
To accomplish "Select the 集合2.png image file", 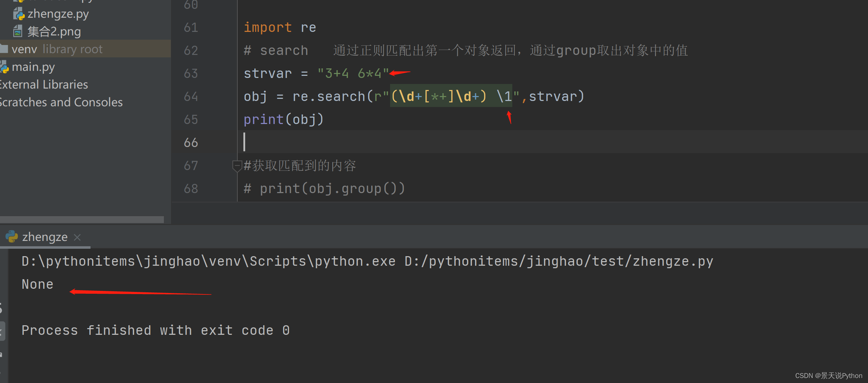I will coord(54,32).
